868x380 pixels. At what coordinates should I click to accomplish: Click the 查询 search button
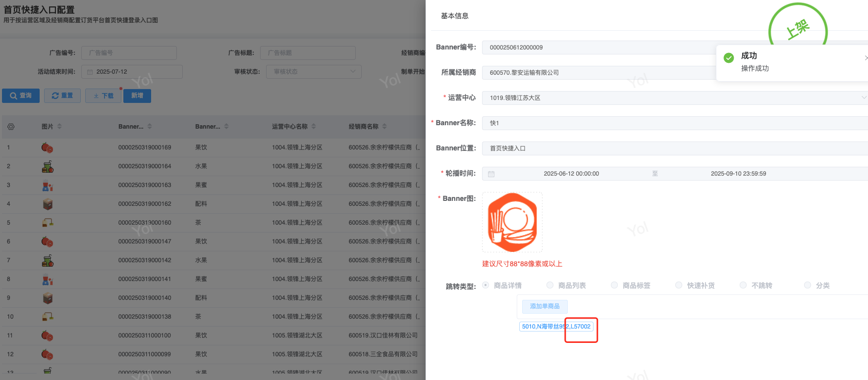21,95
